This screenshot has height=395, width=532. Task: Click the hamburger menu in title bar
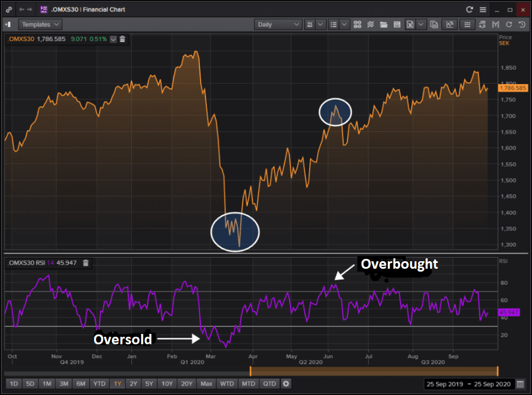click(483, 10)
